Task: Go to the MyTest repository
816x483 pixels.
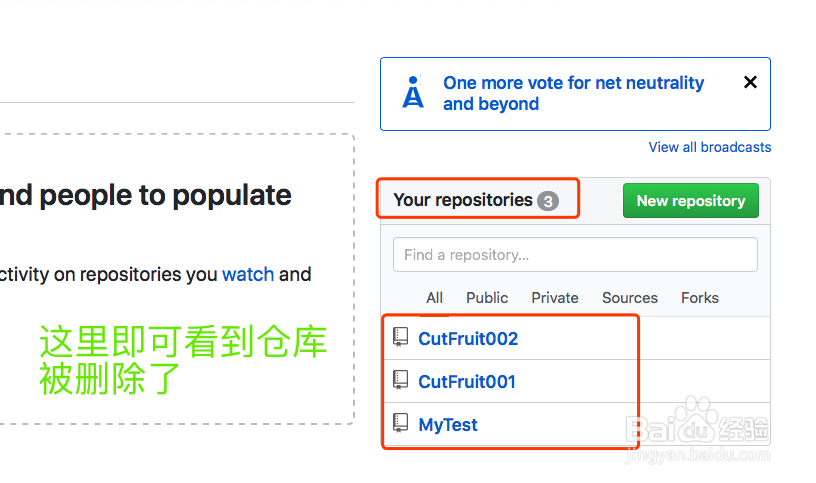Action: coord(448,425)
